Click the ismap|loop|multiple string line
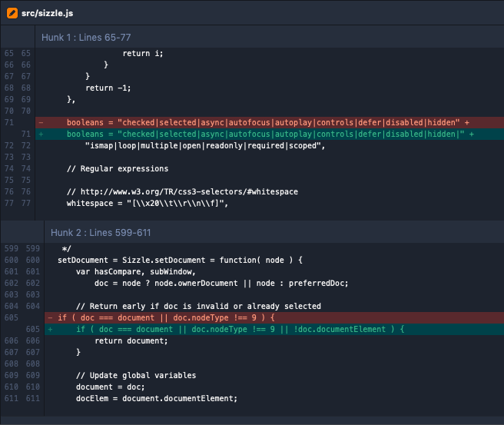Viewport: 504px width, 425px height. [205, 145]
